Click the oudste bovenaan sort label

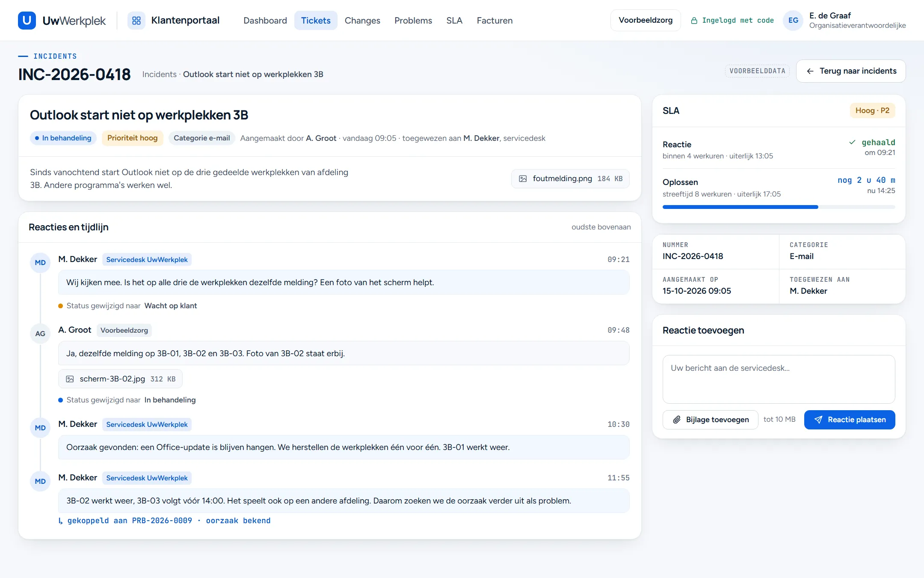point(601,227)
